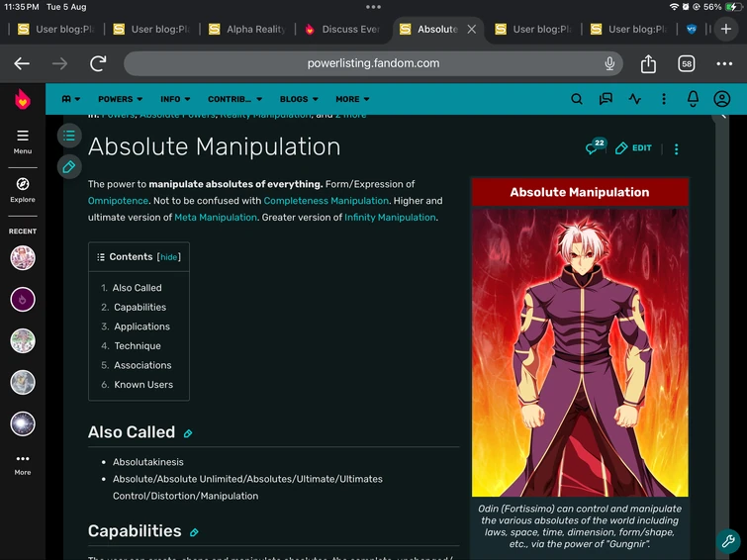Switch to the second User blog tab
The image size is (747, 560).
tap(151, 29)
